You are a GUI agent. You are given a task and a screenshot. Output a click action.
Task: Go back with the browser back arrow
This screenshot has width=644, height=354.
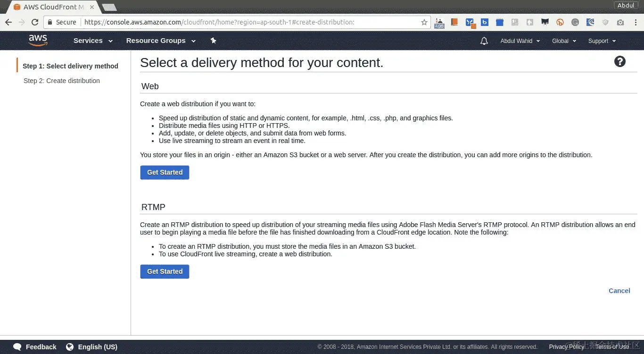click(x=8, y=22)
